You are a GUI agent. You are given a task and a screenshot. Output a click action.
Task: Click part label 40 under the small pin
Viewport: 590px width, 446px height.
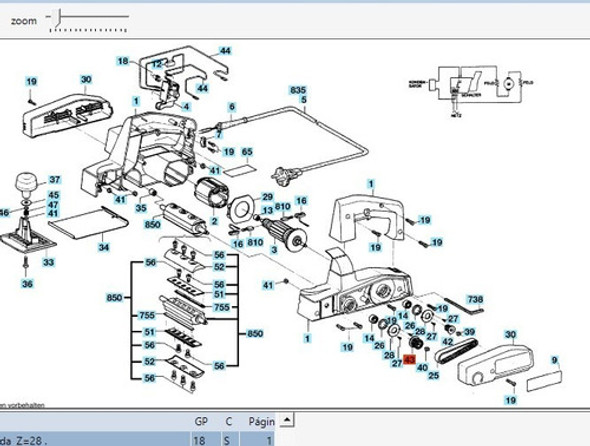pyautogui.click(x=422, y=367)
